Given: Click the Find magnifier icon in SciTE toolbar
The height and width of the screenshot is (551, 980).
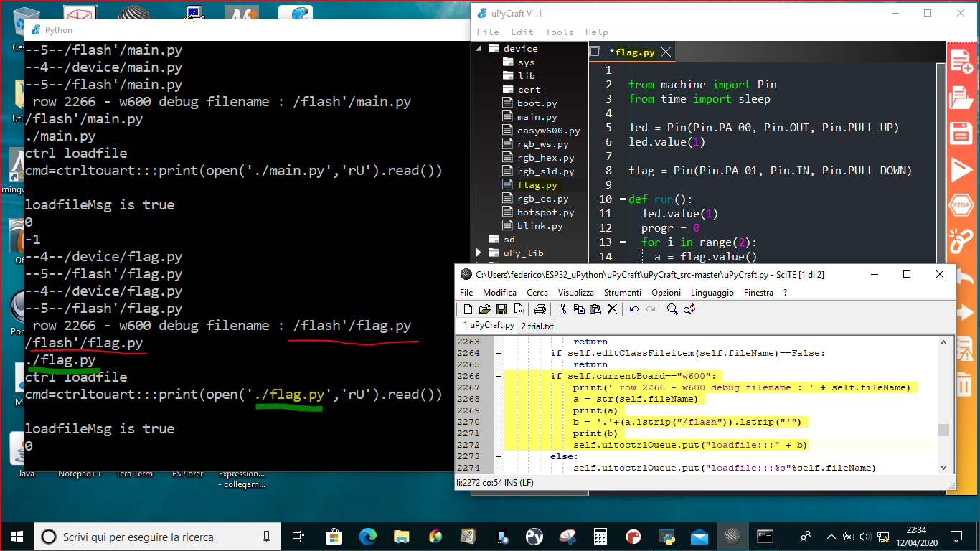Looking at the screenshot, I should pyautogui.click(x=672, y=309).
